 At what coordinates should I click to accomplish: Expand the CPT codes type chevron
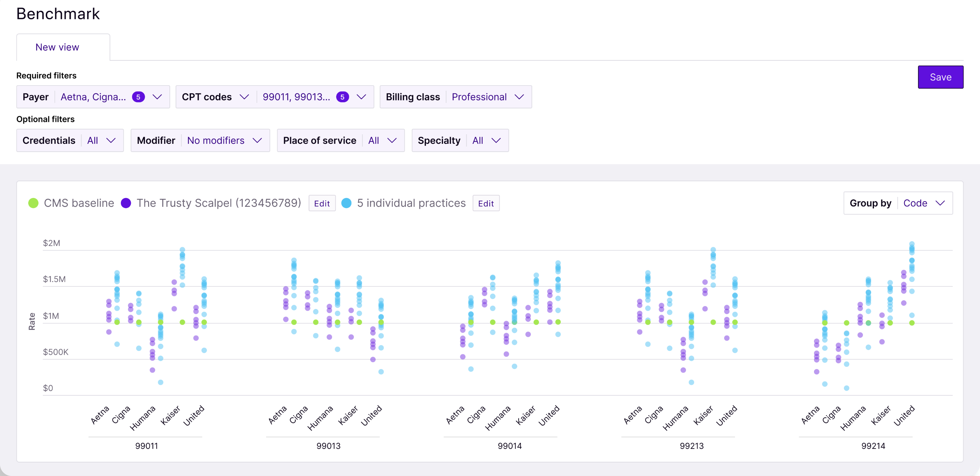pos(244,97)
